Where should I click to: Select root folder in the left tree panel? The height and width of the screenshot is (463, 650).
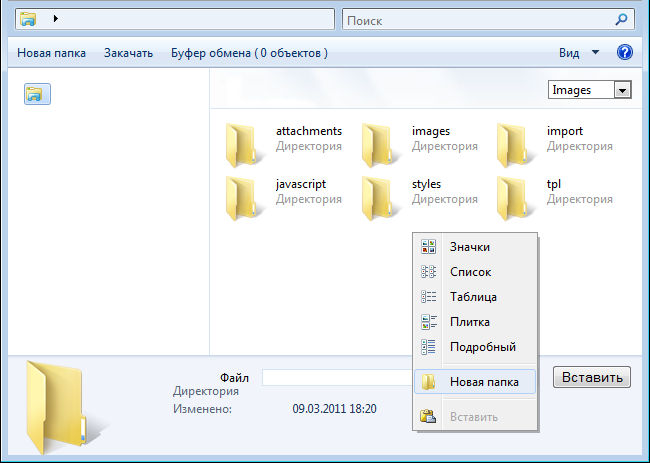point(37,94)
